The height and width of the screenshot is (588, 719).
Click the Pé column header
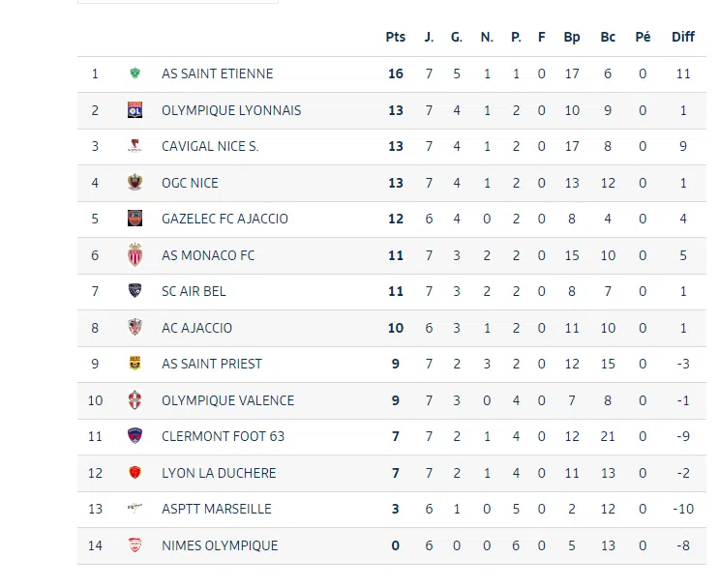[x=643, y=37]
